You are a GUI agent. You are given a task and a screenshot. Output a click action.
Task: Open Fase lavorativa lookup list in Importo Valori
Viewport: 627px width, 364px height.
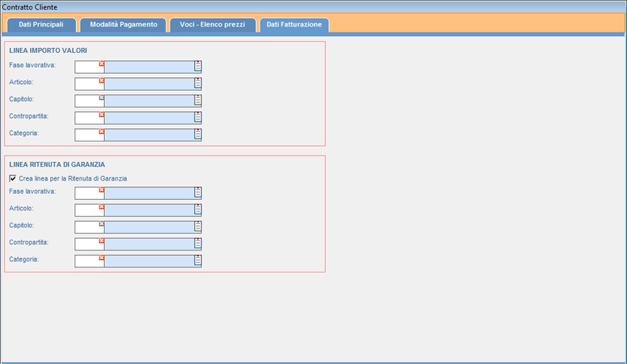coord(198,67)
